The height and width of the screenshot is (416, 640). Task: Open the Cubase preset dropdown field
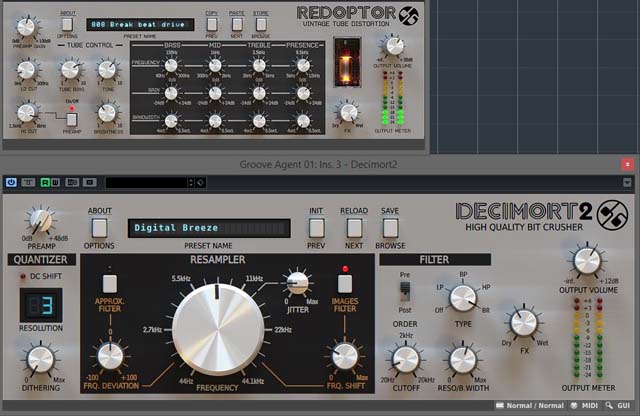coord(150,182)
